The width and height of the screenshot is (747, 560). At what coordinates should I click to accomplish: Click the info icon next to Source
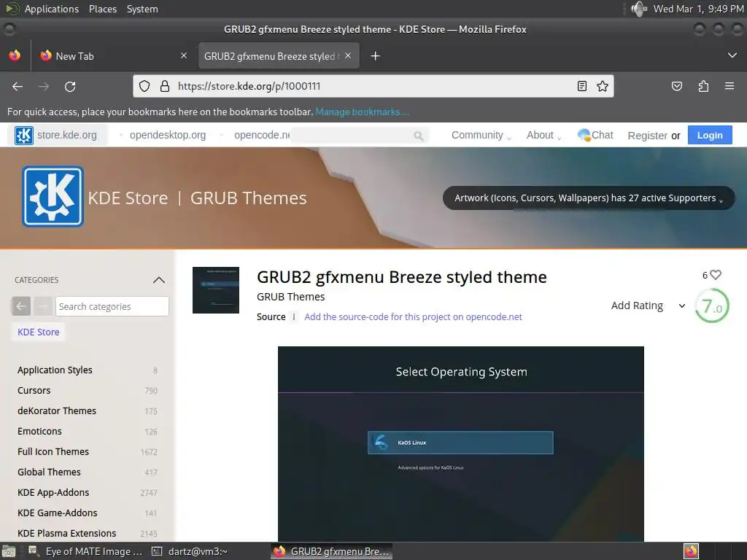point(294,316)
